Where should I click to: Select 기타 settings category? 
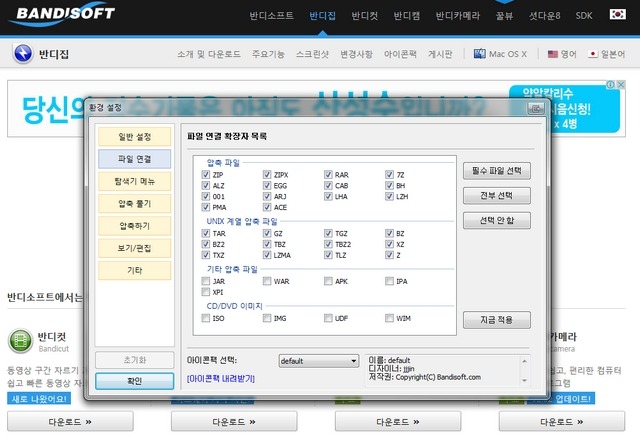pyautogui.click(x=134, y=270)
